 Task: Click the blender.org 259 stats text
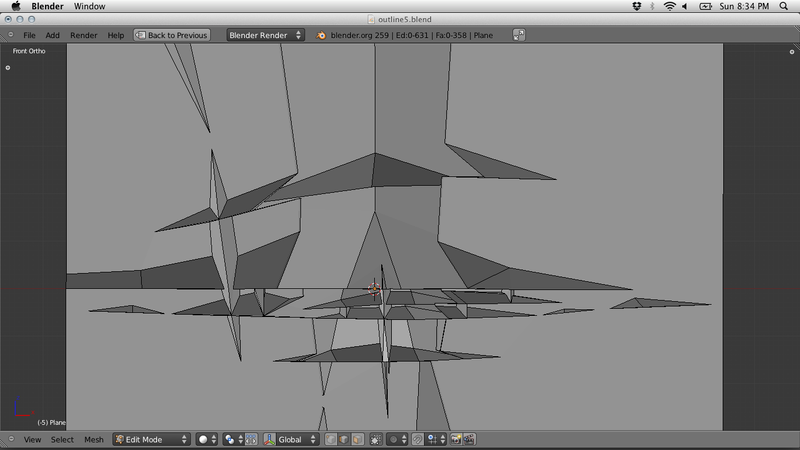tap(412, 35)
